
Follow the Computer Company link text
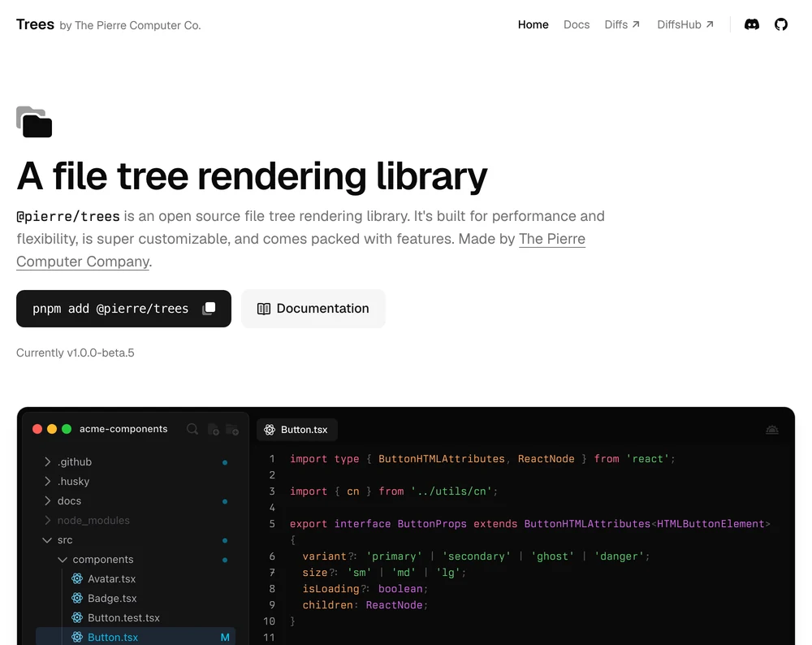(83, 262)
